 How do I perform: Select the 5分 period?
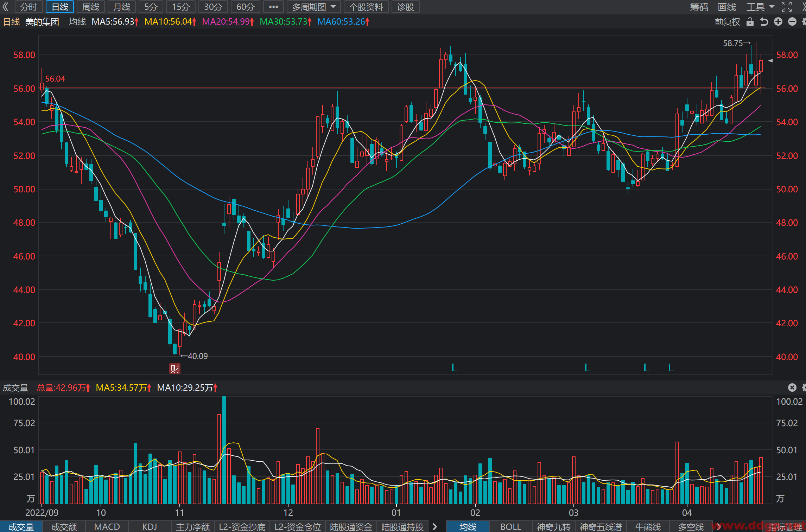tap(151, 7)
